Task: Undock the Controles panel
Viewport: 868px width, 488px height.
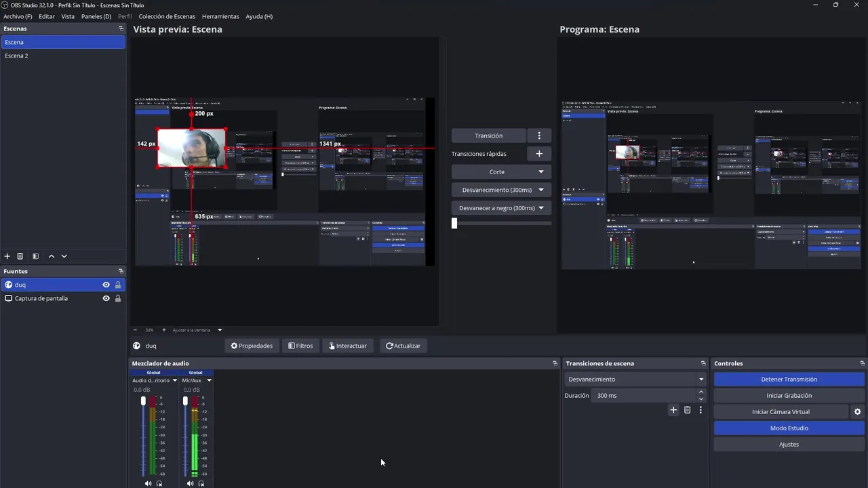Action: [x=862, y=363]
